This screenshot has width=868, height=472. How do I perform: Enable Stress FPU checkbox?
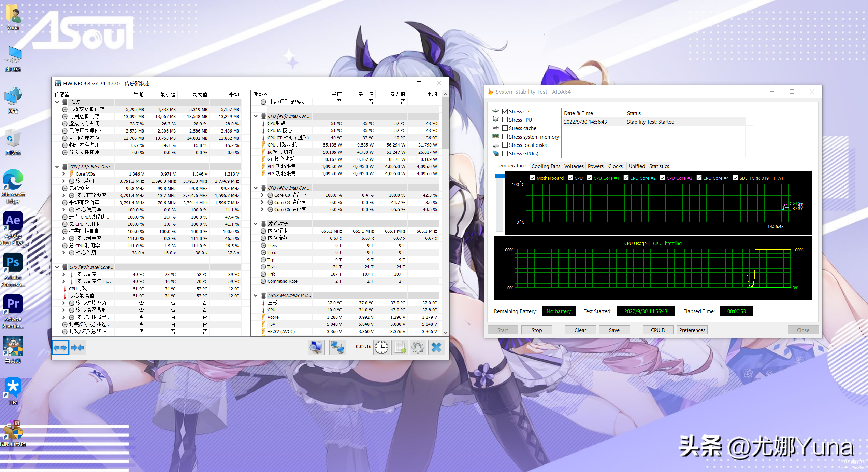tap(505, 120)
